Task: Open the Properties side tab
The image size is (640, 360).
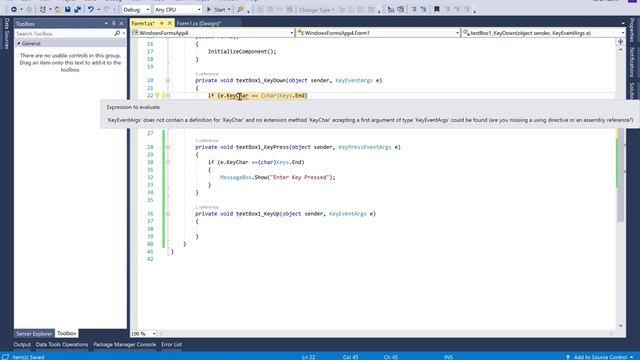Action: point(632,30)
